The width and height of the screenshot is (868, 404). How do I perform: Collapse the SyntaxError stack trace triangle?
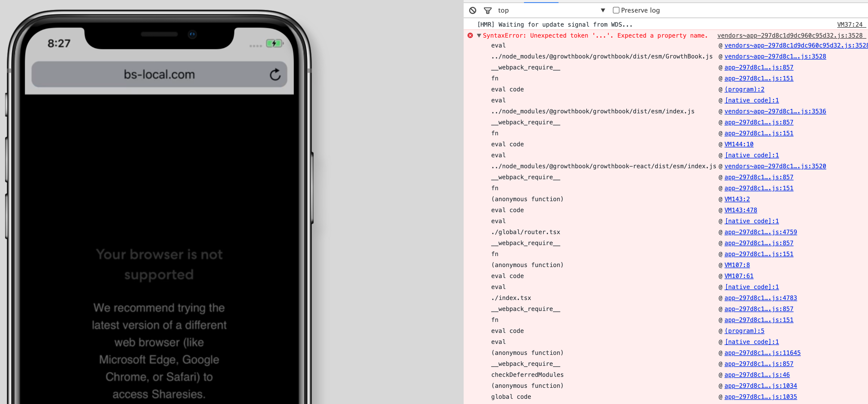click(x=479, y=35)
